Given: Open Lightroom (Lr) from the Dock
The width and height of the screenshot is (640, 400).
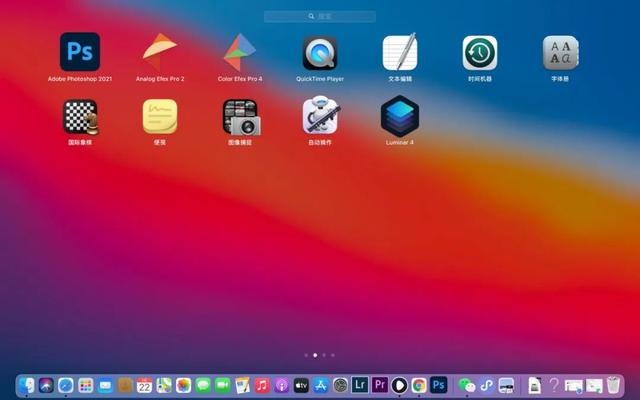Looking at the screenshot, I should [x=360, y=384].
